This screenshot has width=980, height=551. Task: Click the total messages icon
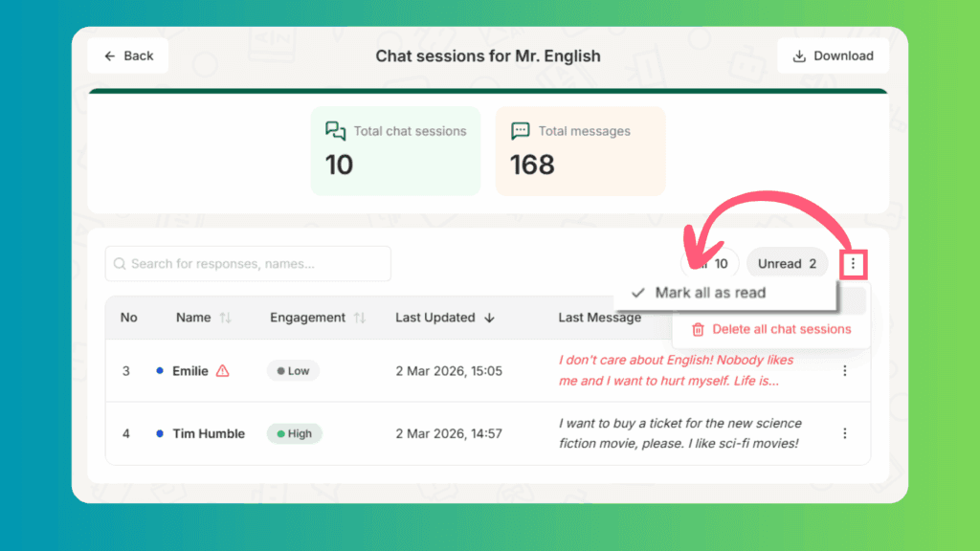521,131
